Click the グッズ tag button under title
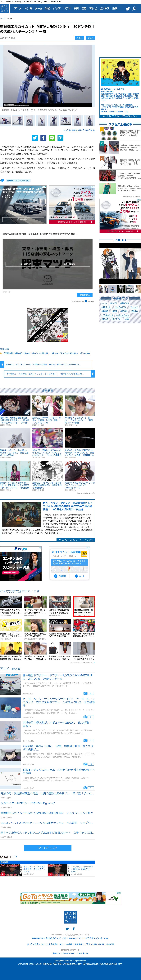Viewport: 141px width, 980px height. (90, 38)
